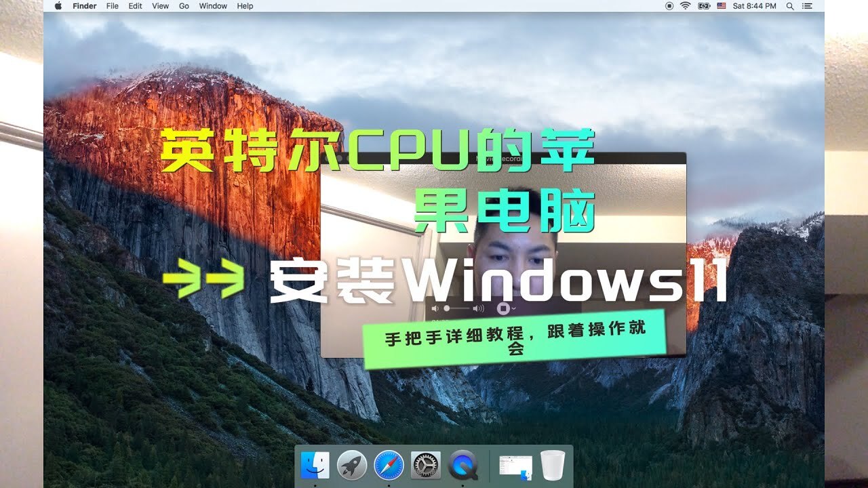Open the Help menu
868x488 pixels.
(x=245, y=6)
